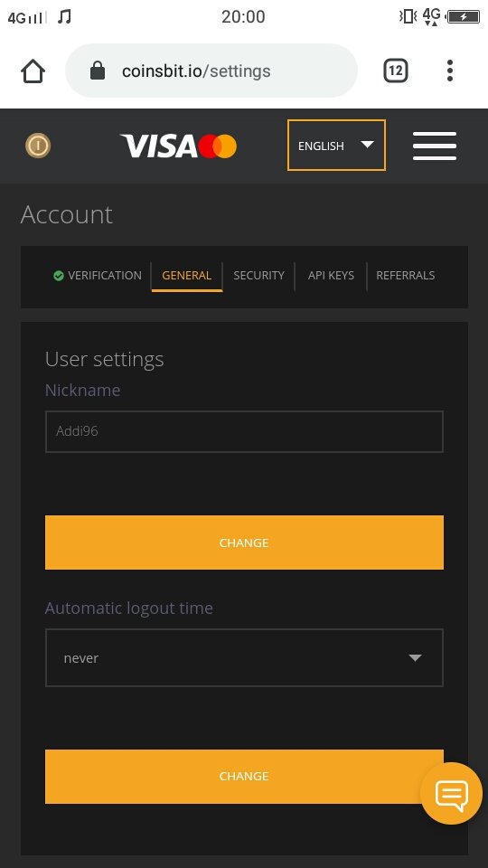Expand the Automatic logout time dropdown

pyautogui.click(x=244, y=657)
